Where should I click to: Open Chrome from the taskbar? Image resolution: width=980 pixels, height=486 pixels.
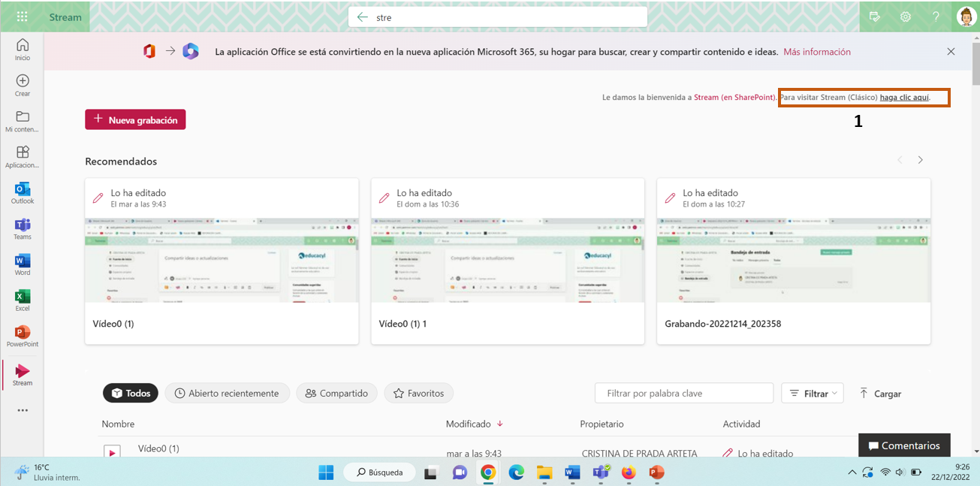click(x=488, y=472)
